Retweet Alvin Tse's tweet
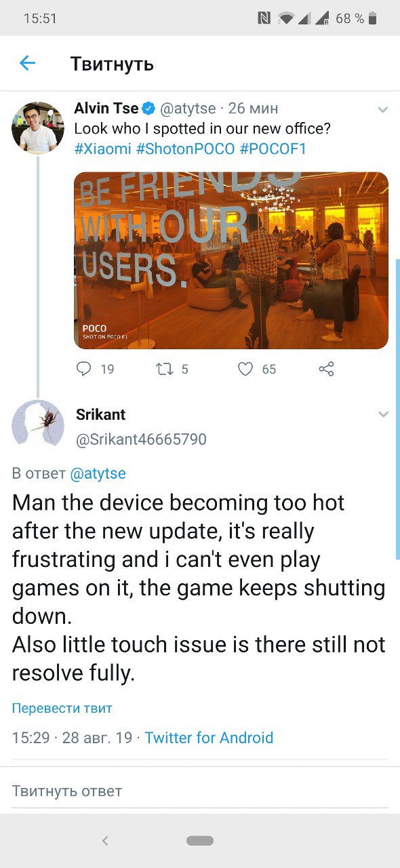Viewport: 400px width, 868px height. coord(164,369)
